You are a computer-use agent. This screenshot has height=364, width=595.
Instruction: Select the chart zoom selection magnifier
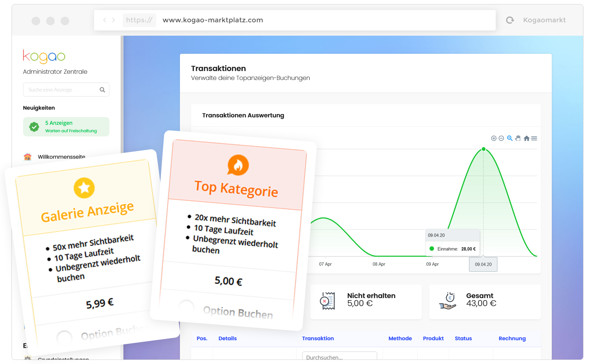pyautogui.click(x=510, y=138)
